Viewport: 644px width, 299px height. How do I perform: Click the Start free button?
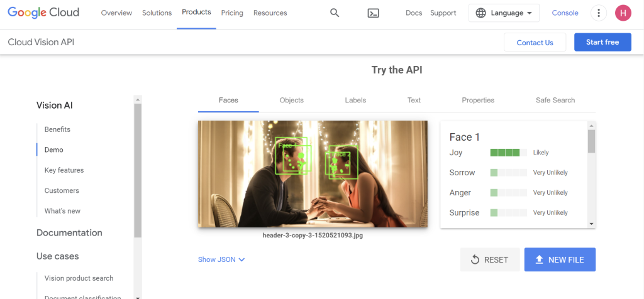tap(602, 42)
